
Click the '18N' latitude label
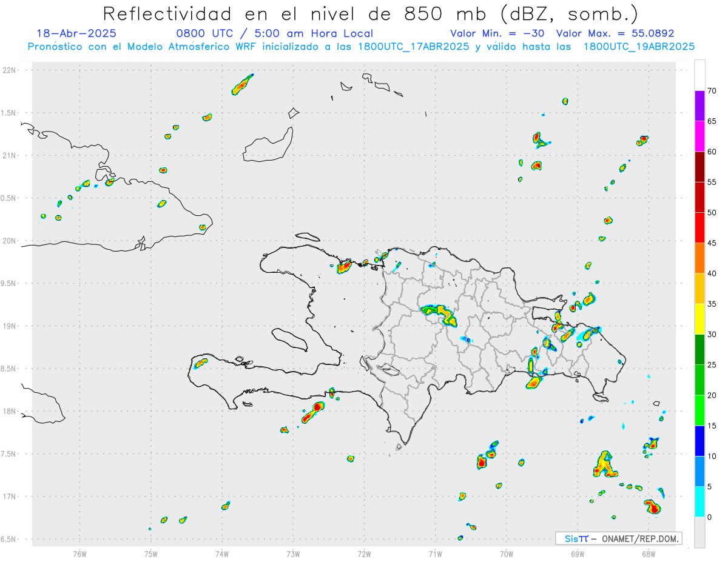(10, 411)
